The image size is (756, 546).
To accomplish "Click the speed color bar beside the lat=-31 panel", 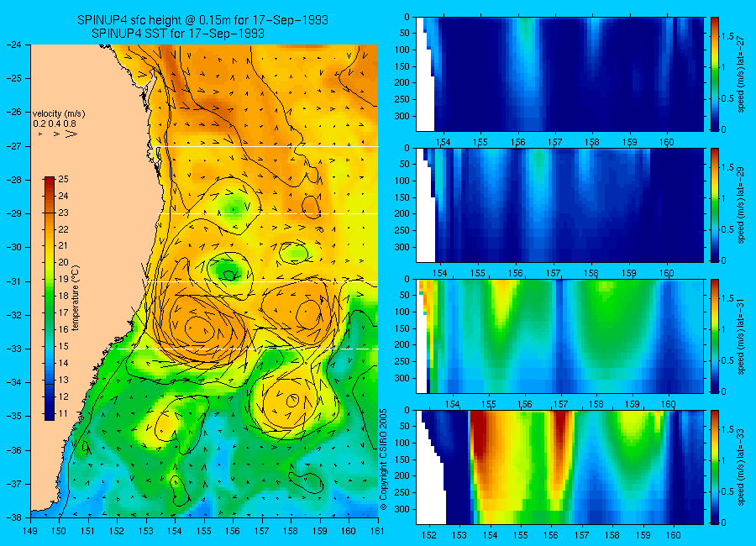I will point(714,336).
